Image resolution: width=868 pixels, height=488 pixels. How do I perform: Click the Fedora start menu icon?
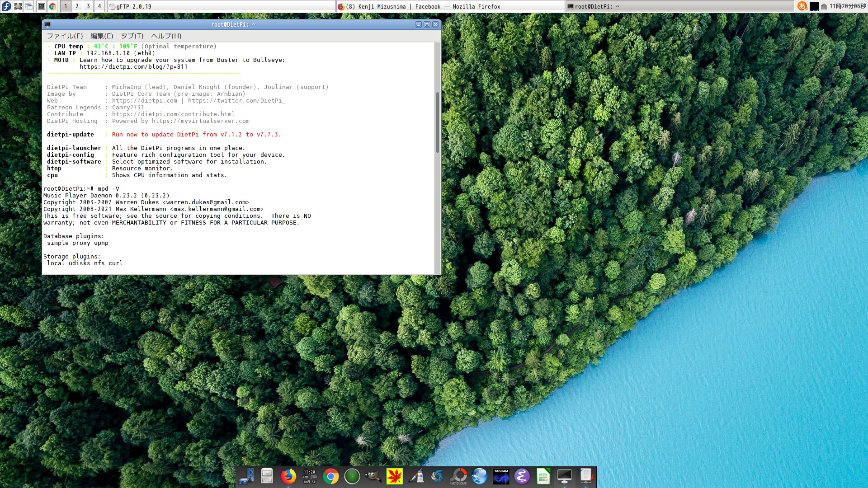tap(6, 6)
